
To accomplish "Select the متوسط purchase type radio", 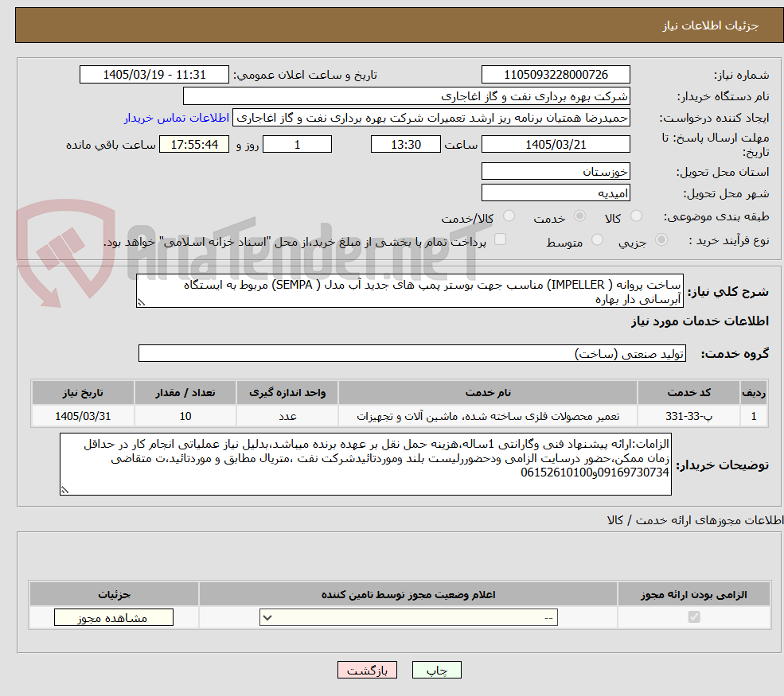I will tap(597, 240).
